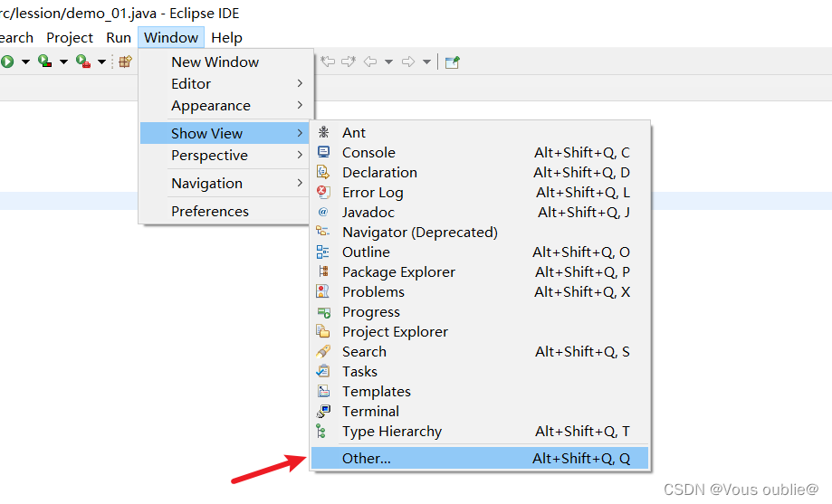Click the Project Explorer view icon
Screen dimensions: 832x504
[x=323, y=331]
